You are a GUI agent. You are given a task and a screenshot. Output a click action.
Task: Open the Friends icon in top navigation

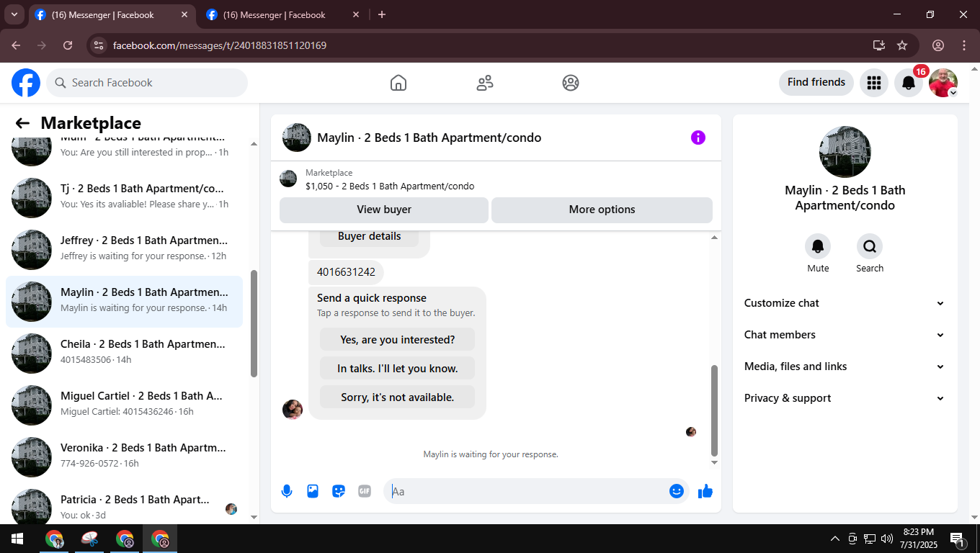[x=485, y=83]
